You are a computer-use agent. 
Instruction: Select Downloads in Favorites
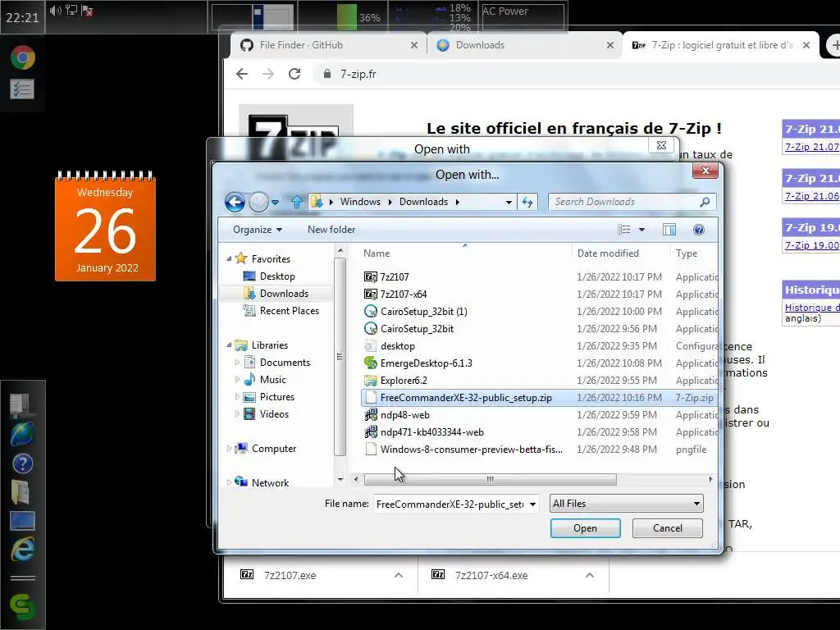tap(284, 294)
